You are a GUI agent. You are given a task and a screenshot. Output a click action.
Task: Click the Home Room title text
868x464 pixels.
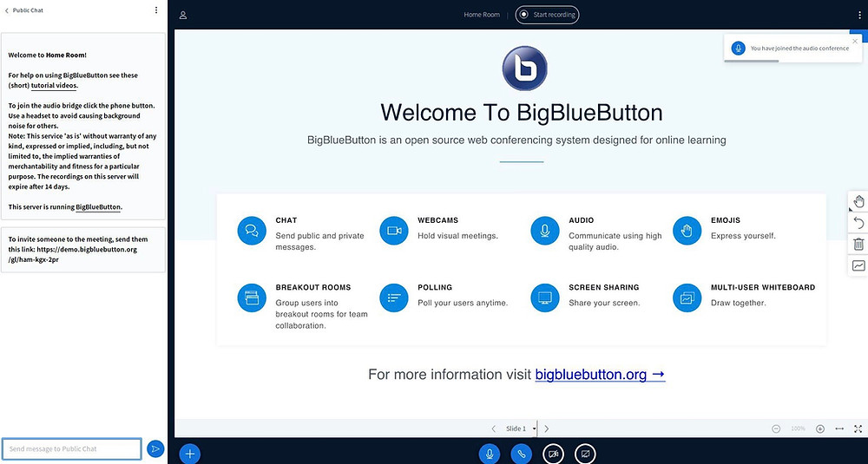click(x=482, y=15)
